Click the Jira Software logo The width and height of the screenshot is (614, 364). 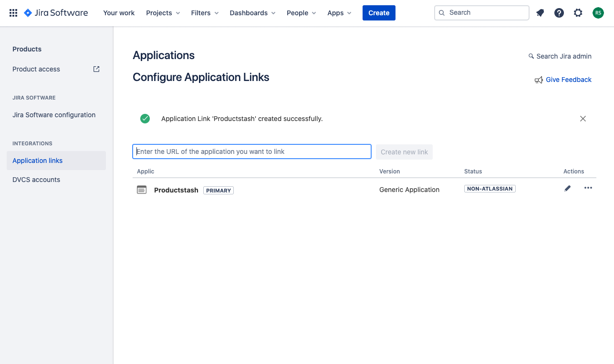tap(56, 13)
